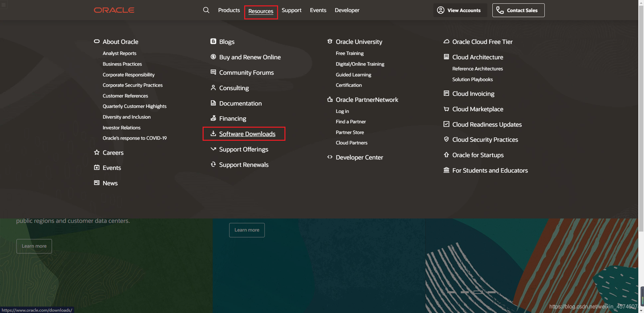Click the Blogs icon
This screenshot has width=644, height=313.
pos(213,41)
